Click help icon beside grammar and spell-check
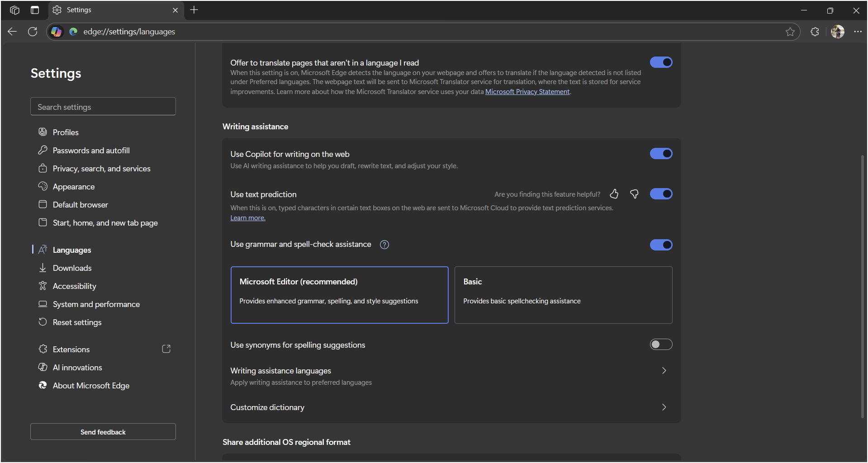This screenshot has width=868, height=463. coord(384,245)
